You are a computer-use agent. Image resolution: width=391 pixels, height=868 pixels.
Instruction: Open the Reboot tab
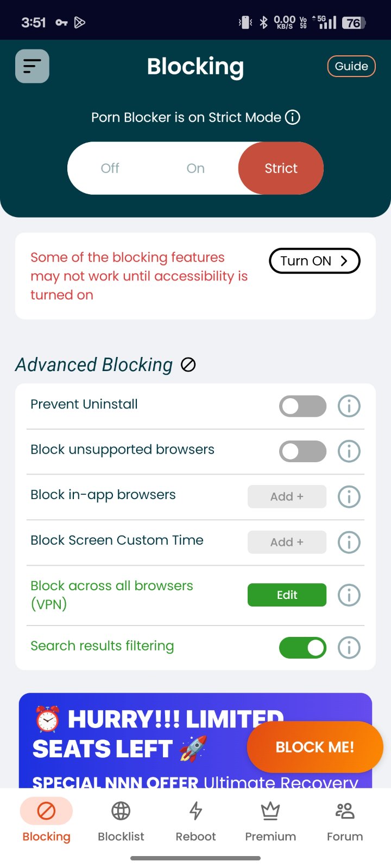coord(195,821)
